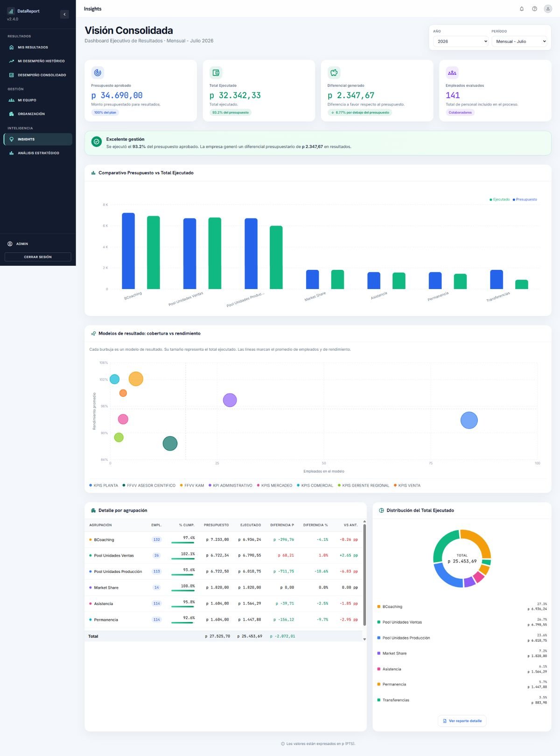Image resolution: width=560 pixels, height=756 pixels.
Task: Click the green Transferencias ejecutado bar
Action: (522, 284)
